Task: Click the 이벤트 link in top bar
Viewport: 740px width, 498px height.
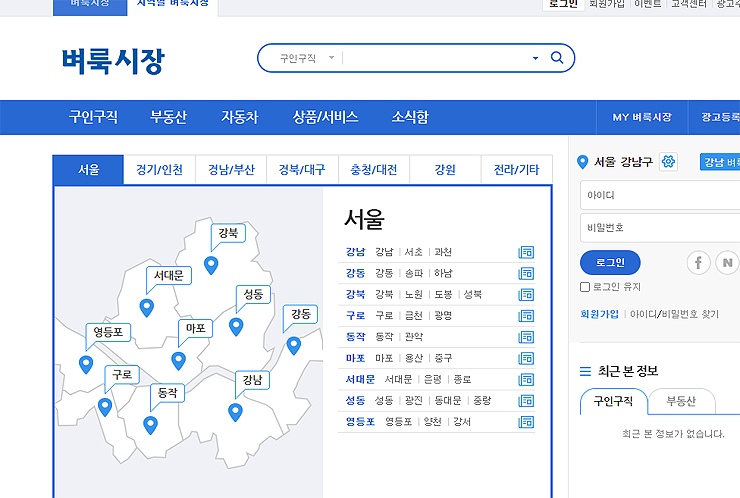Action: pos(648,4)
